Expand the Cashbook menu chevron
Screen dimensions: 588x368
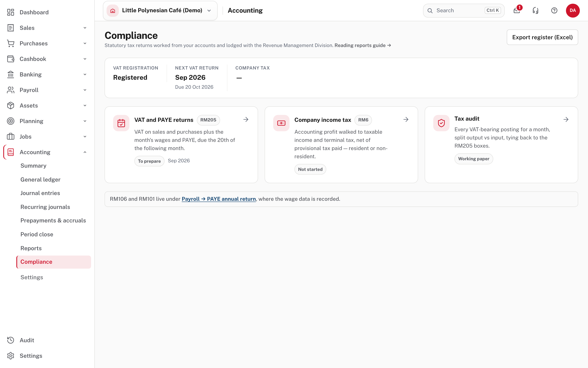coord(85,59)
